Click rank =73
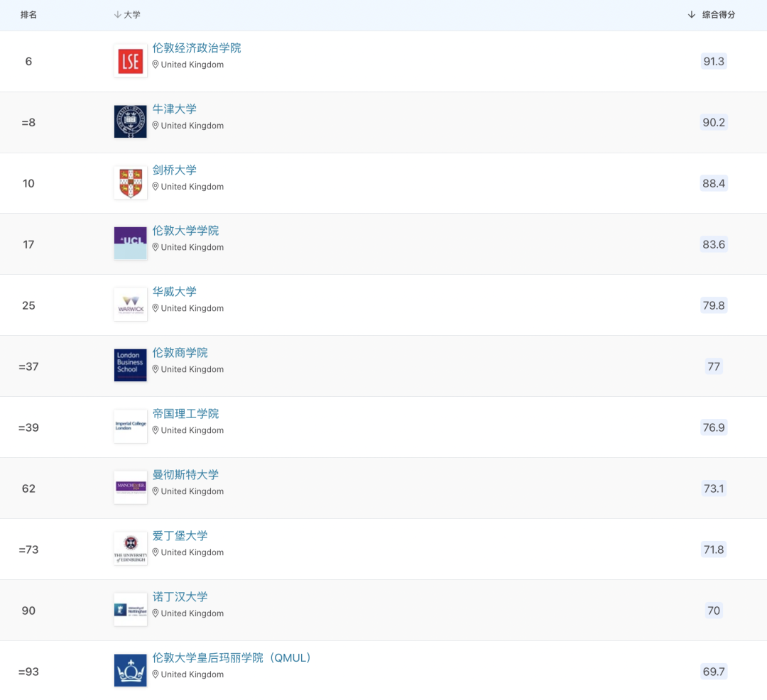 pos(28,549)
